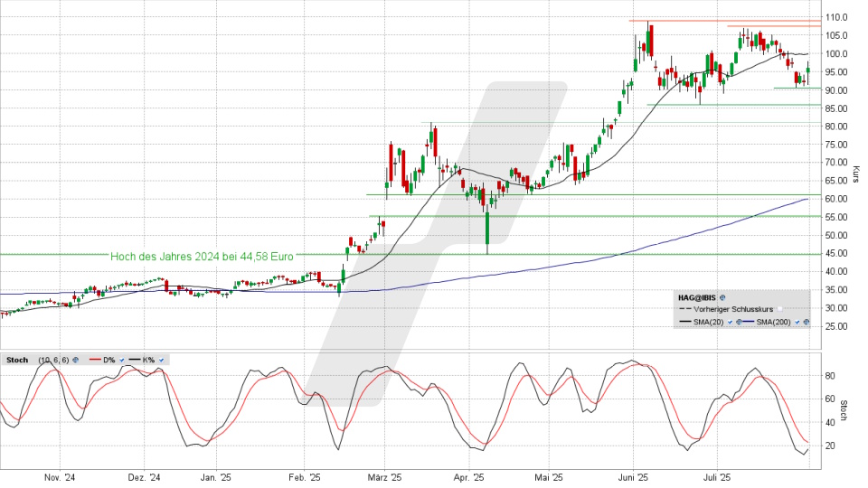Click the Stoch axis title on right

click(844, 410)
